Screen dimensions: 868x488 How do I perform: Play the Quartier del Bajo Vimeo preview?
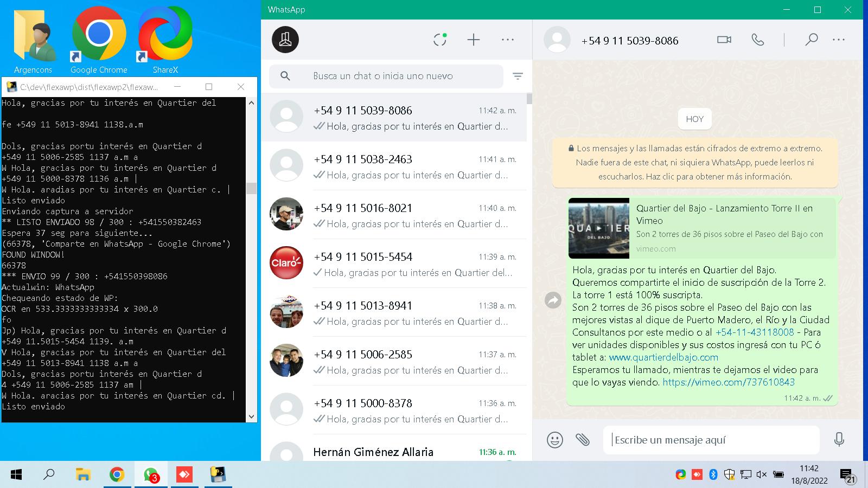[599, 228]
